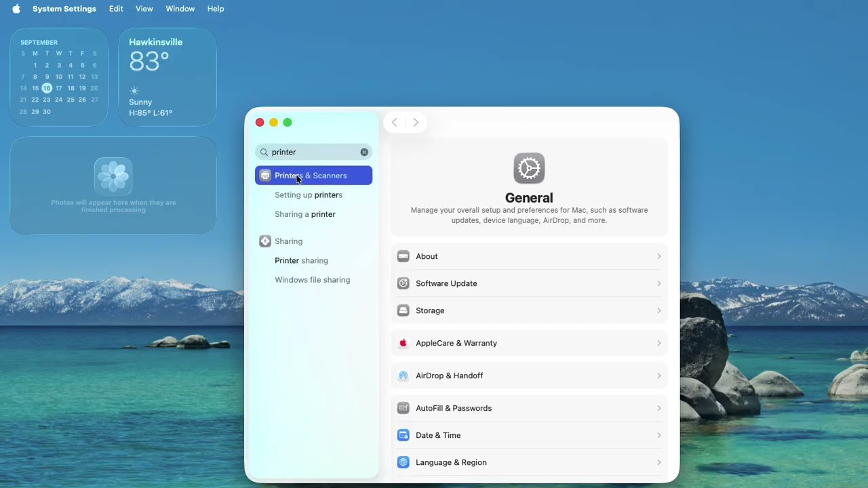The width and height of the screenshot is (868, 488).
Task: Select Sharing a printer result
Action: (x=305, y=214)
